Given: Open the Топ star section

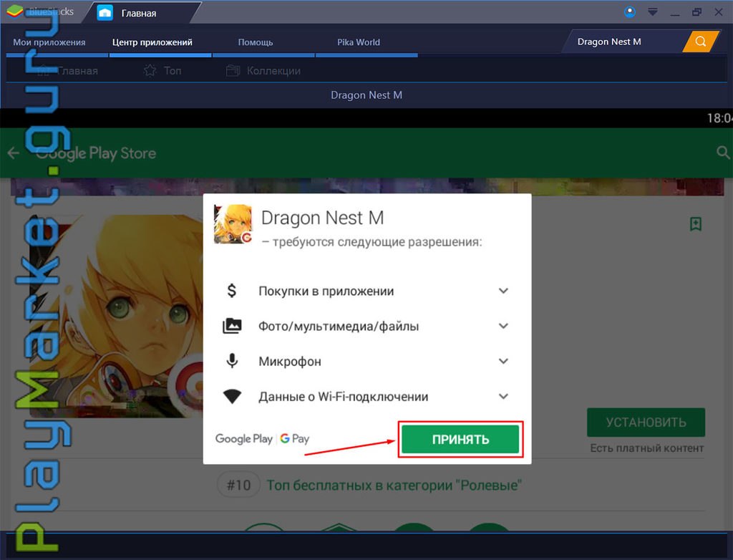Looking at the screenshot, I should [162, 71].
